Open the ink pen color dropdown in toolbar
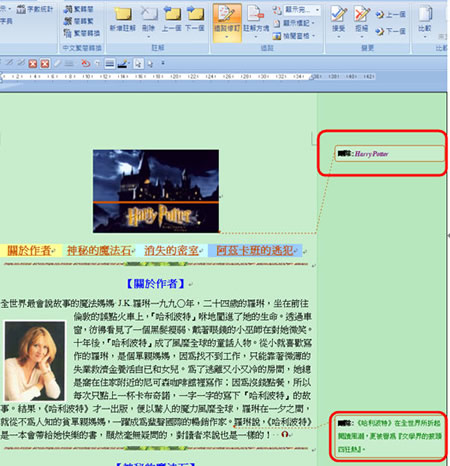Screen dimensions: 450x466 tap(129, 63)
